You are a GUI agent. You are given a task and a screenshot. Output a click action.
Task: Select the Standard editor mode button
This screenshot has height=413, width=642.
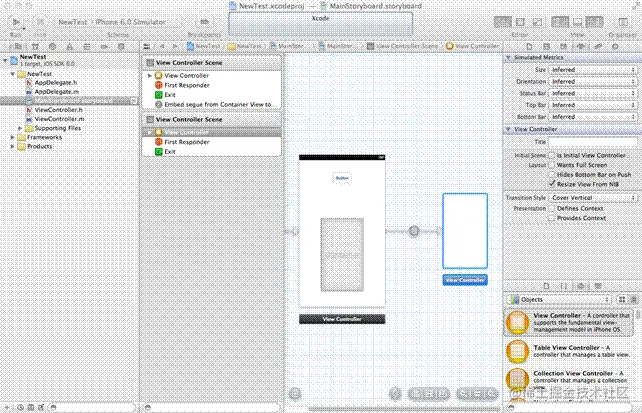coord(503,22)
